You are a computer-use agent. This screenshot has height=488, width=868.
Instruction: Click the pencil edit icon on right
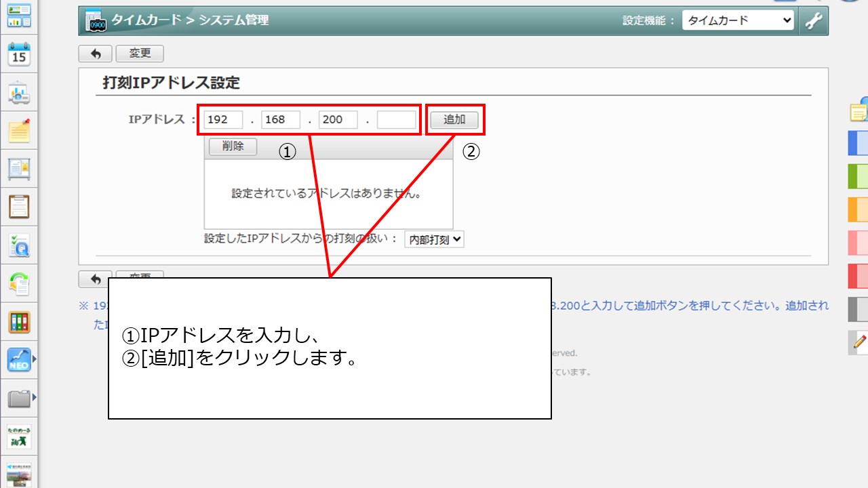pos(859,342)
